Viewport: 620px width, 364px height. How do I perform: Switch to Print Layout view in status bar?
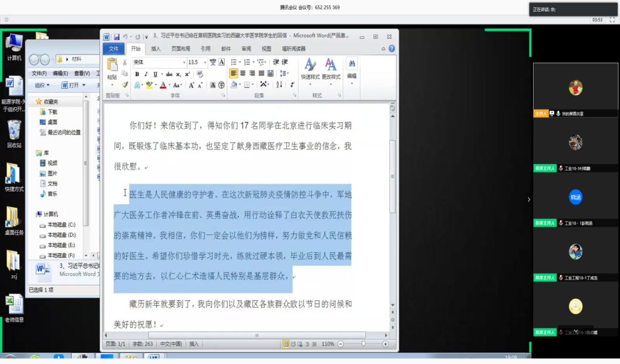pos(286,344)
